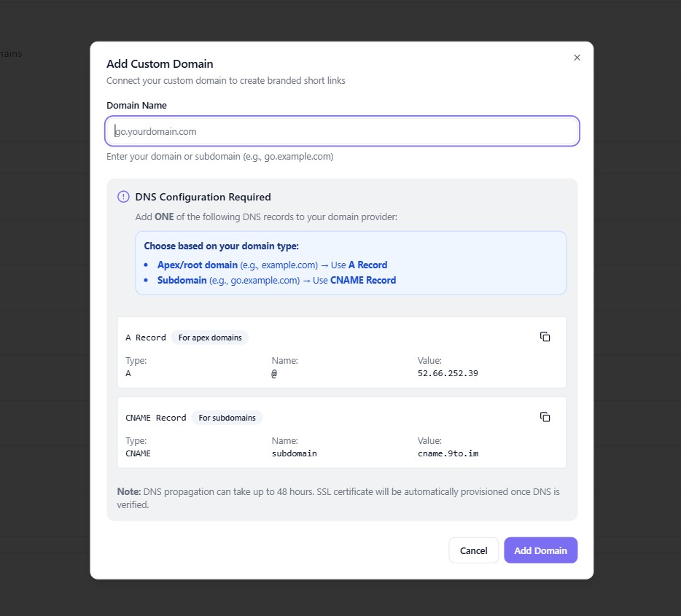Click the "For subdomains" badge

pos(227,418)
